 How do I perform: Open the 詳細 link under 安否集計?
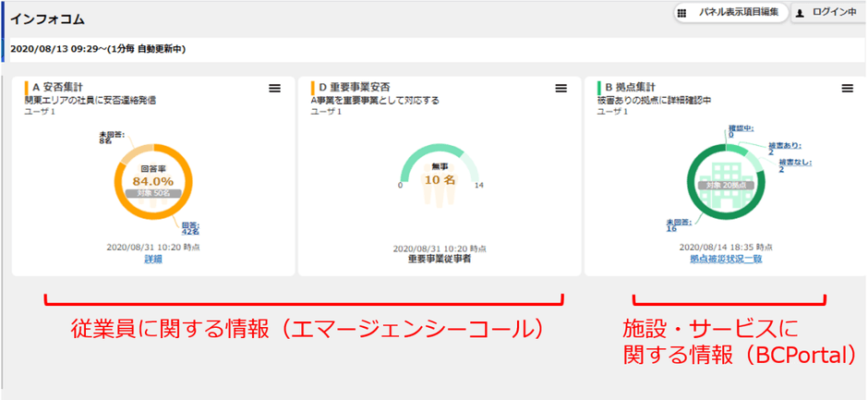152,260
